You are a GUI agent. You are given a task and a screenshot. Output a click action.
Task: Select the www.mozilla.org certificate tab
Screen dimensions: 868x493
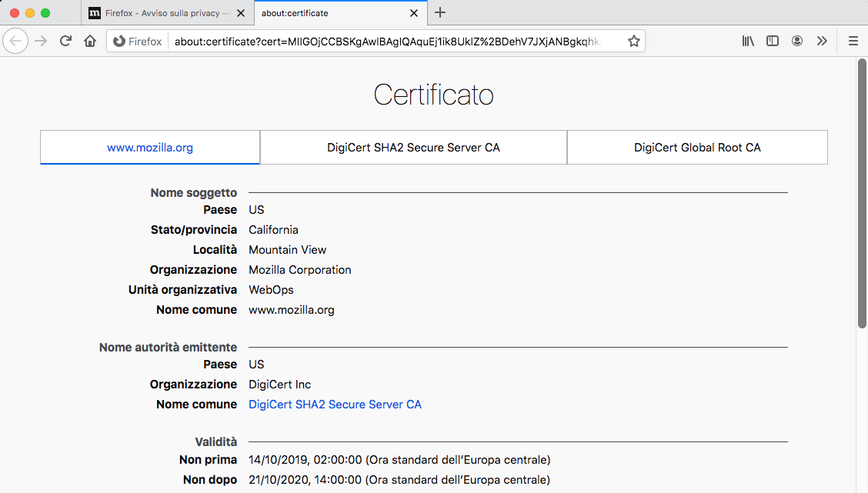(150, 147)
